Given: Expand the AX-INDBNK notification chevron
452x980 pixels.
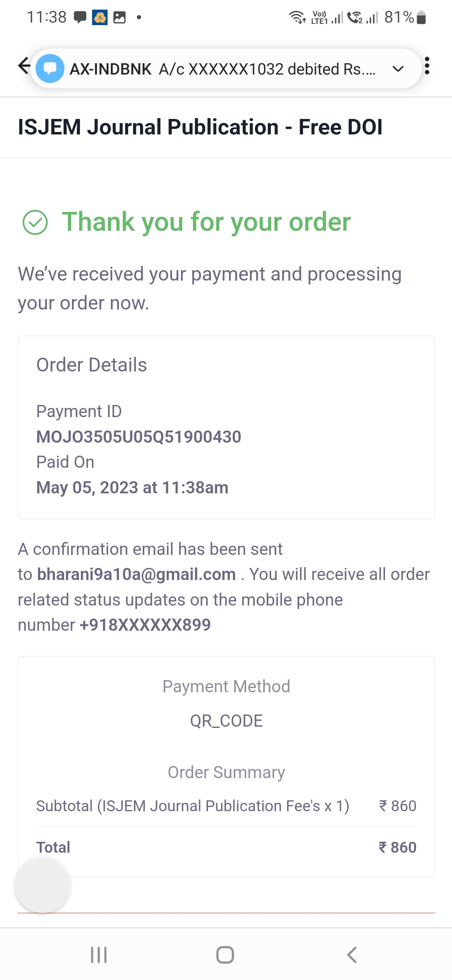Looking at the screenshot, I should pos(398,69).
